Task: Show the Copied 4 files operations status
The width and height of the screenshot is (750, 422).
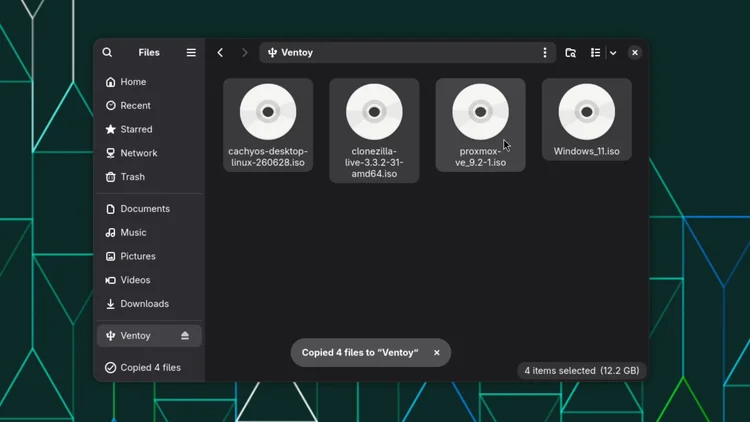Action: 149,367
